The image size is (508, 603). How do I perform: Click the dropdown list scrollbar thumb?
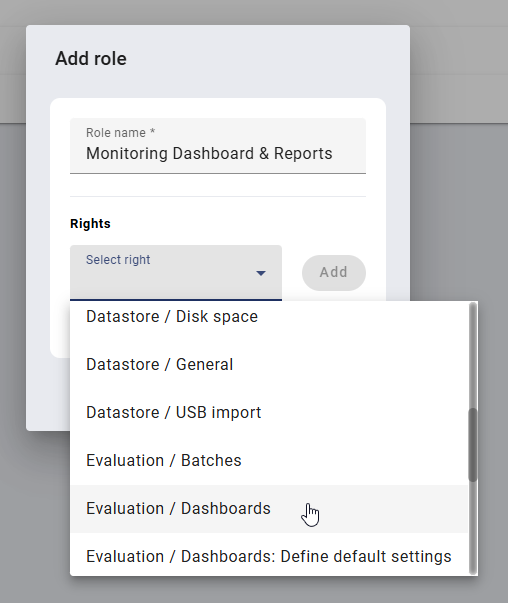(x=473, y=445)
